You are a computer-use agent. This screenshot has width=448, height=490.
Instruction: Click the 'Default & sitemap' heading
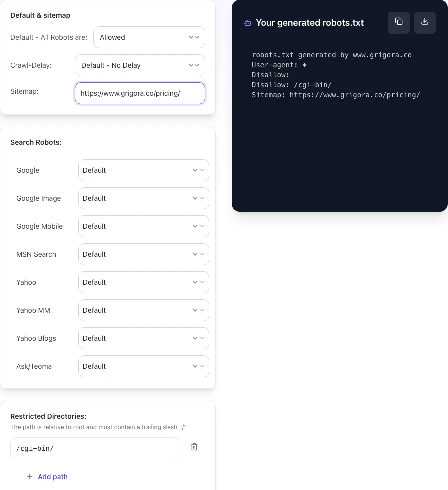[40, 15]
